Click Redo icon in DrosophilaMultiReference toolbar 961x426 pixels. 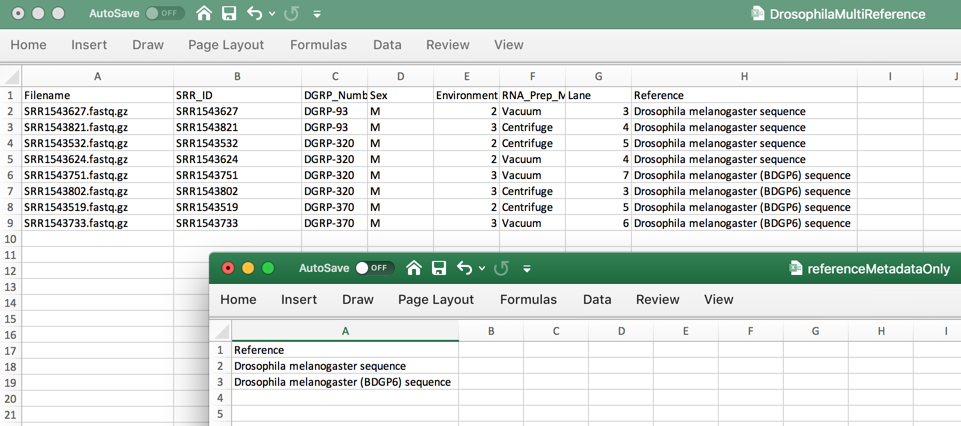[291, 14]
